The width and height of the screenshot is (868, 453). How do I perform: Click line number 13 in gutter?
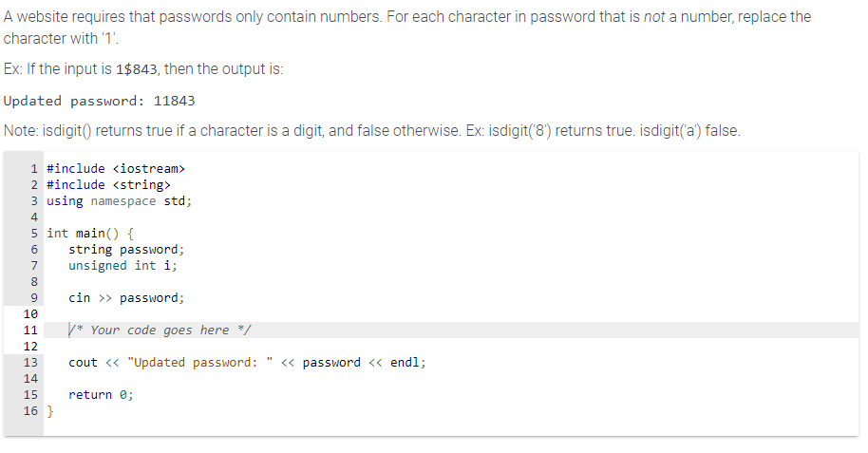tap(30, 362)
